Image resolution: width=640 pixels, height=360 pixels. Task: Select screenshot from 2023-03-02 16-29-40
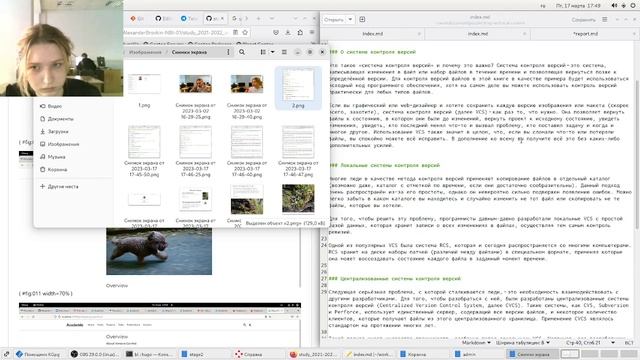247,84
